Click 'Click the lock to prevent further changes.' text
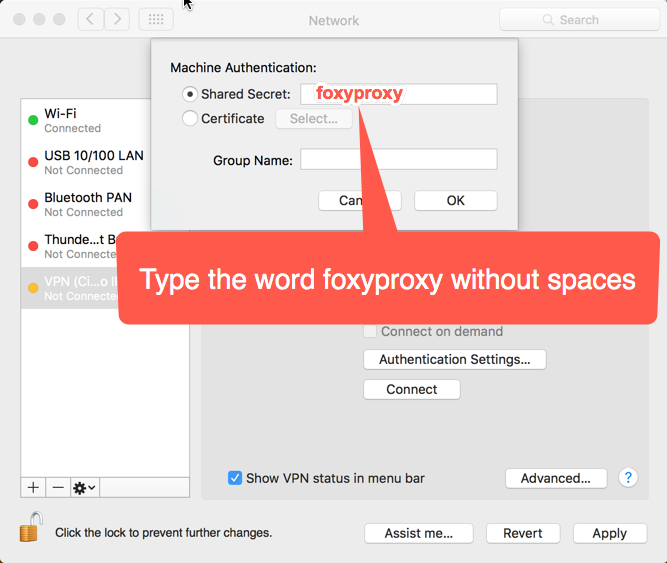The image size is (667, 563). point(163,533)
